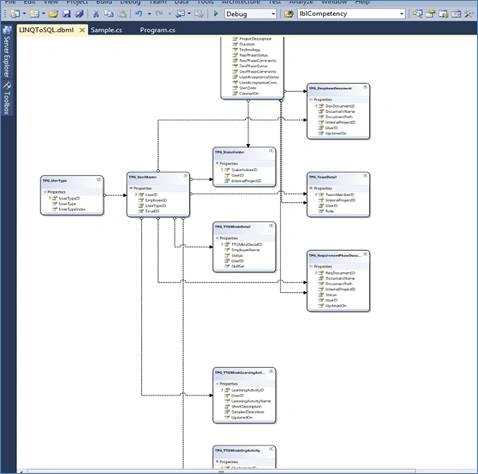Open the lblCompetency find dropdown
This screenshot has height=474, width=478.
coord(402,14)
